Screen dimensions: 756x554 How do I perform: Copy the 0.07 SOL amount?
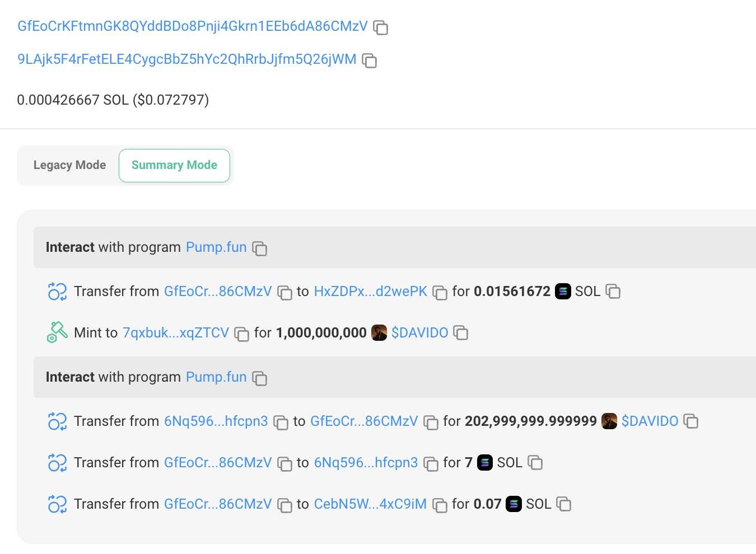[564, 504]
